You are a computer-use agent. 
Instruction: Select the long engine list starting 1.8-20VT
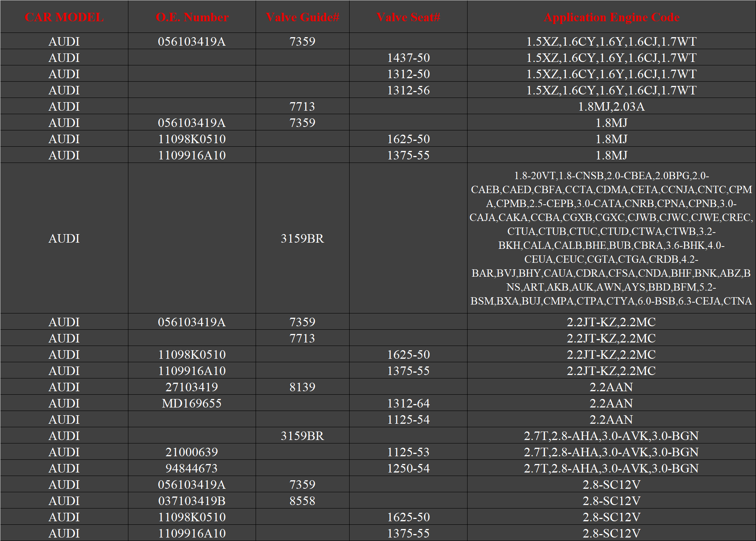611,238
